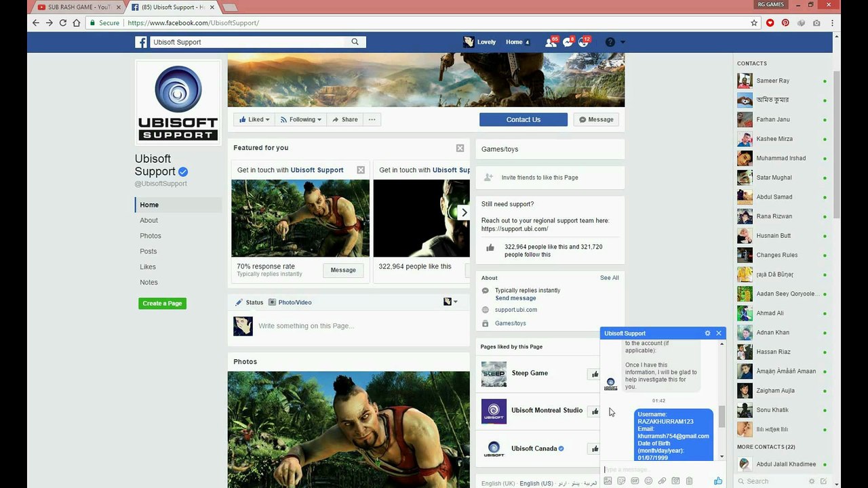Open chat options gear in Ubisoft Support chat

click(x=707, y=333)
